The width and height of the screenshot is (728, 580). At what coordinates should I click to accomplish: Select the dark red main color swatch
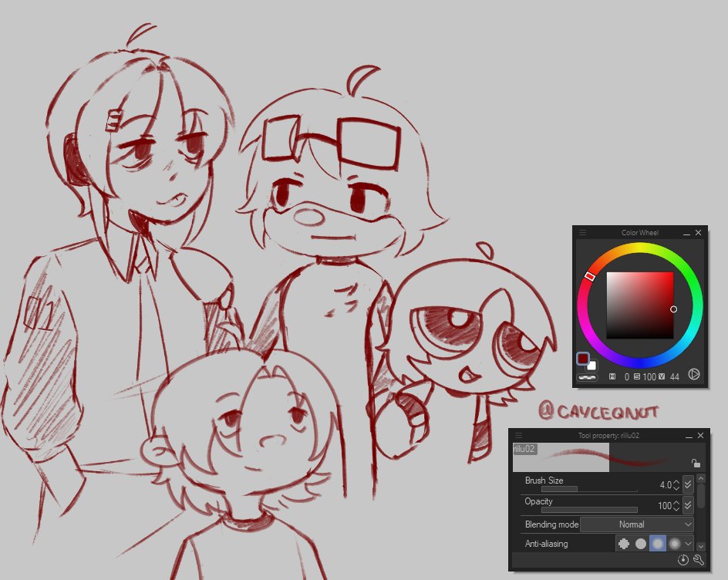(x=583, y=359)
